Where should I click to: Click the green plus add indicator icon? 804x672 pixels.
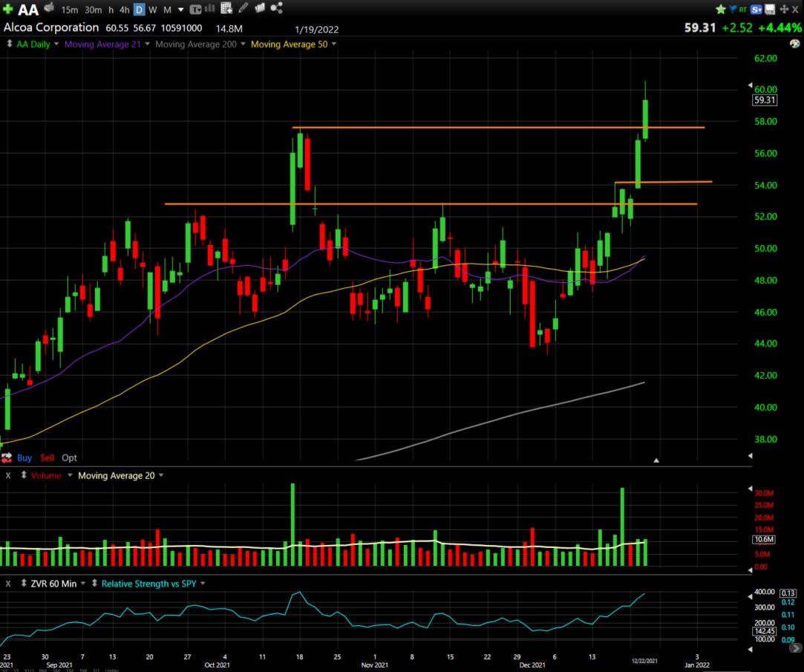(7, 9)
